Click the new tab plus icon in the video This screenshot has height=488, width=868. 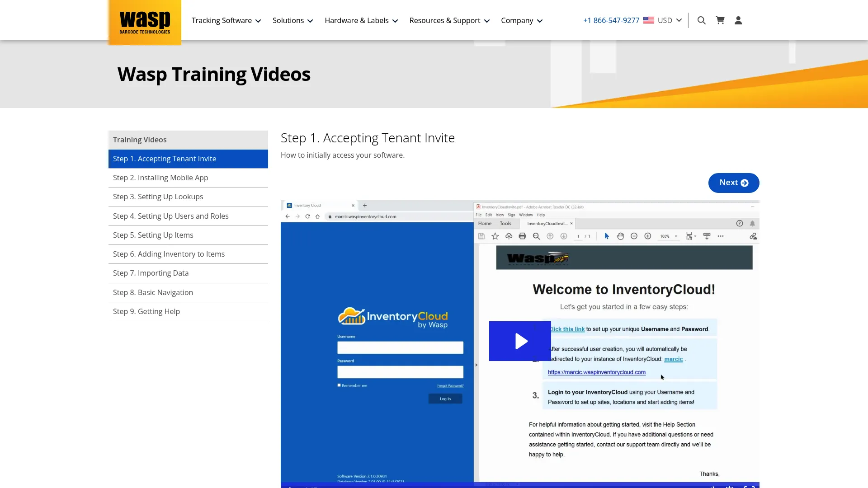(x=365, y=205)
